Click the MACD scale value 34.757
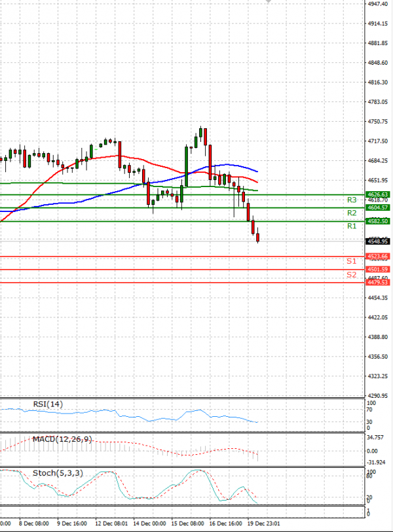The width and height of the screenshot is (393, 532). point(375,438)
